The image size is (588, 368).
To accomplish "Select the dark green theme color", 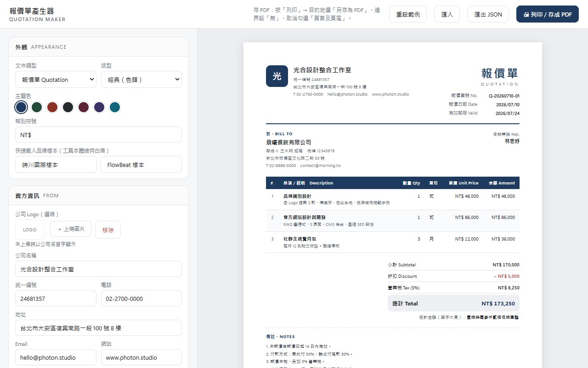I will (37, 107).
